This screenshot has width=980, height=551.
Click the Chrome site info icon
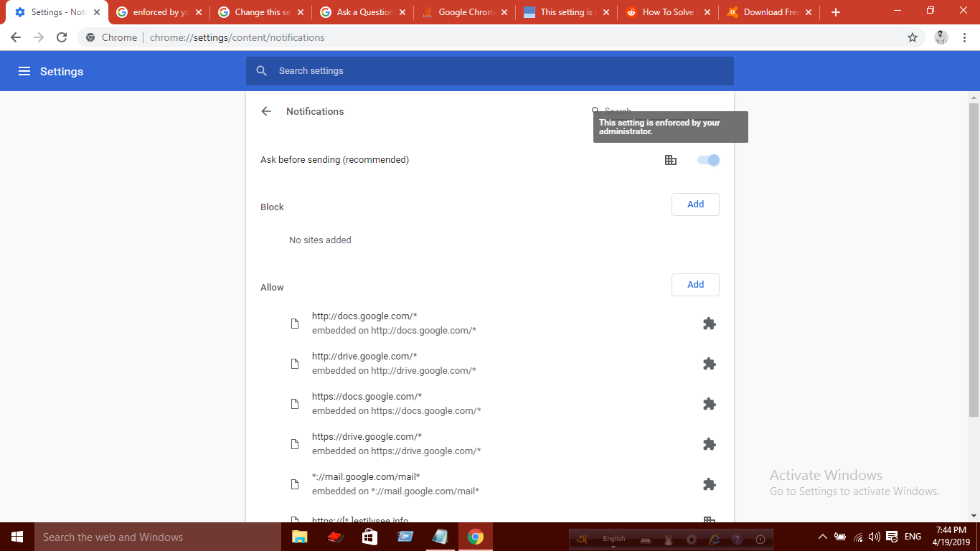click(x=90, y=37)
